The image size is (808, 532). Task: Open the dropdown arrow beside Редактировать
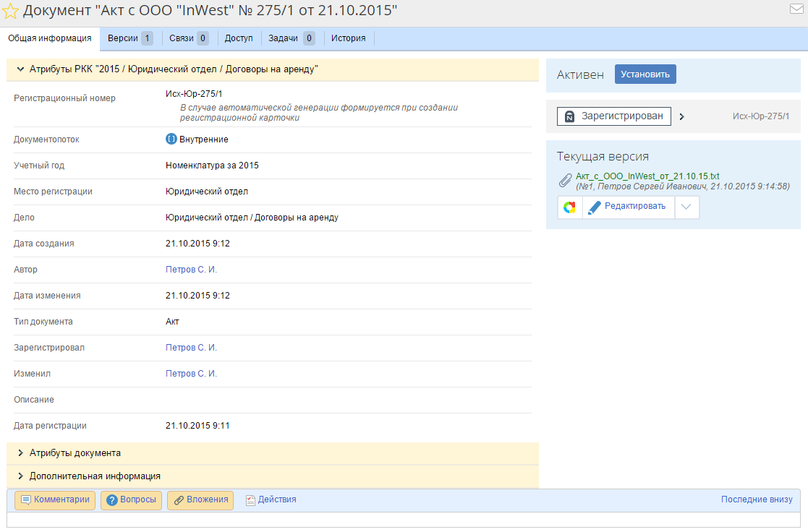(686, 207)
